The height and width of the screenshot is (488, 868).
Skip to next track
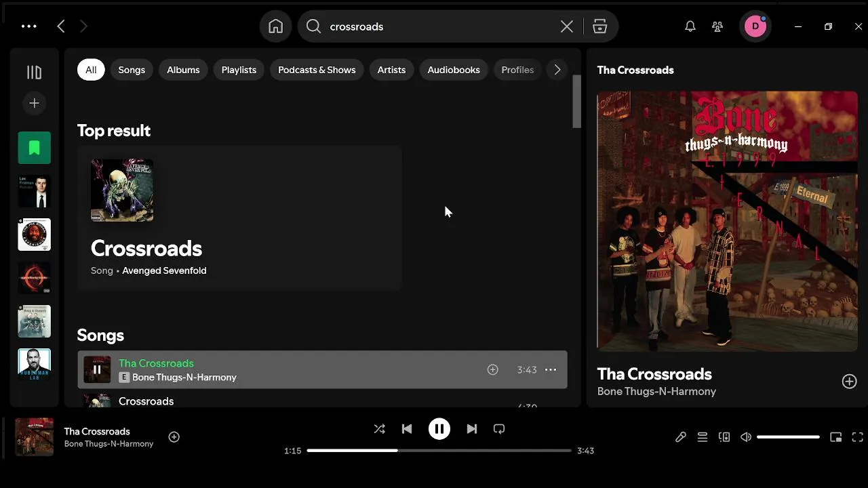coord(472,429)
